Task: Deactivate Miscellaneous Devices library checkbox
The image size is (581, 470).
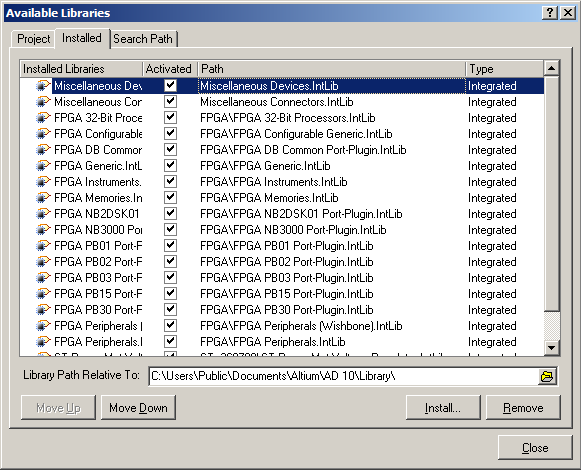Action: coord(170,86)
